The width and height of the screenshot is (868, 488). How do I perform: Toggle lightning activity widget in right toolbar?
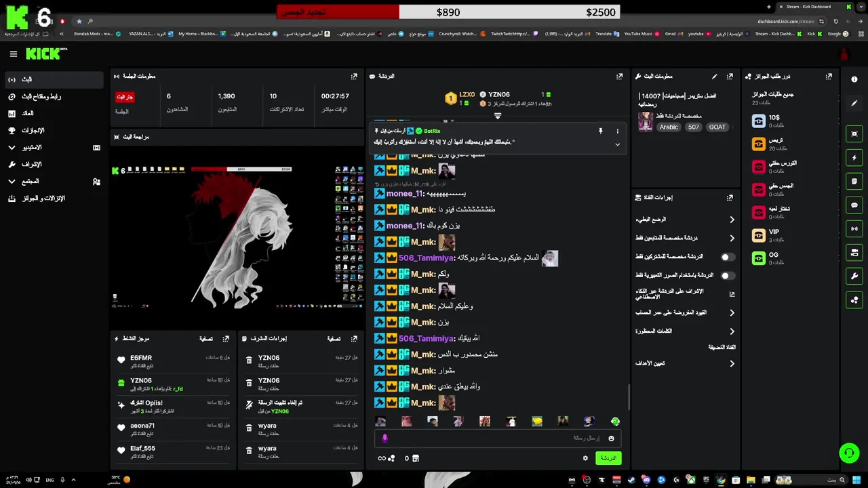point(854,158)
